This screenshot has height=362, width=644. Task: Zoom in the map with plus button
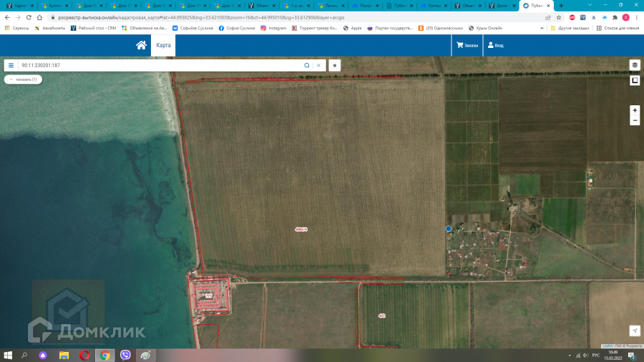click(x=635, y=110)
